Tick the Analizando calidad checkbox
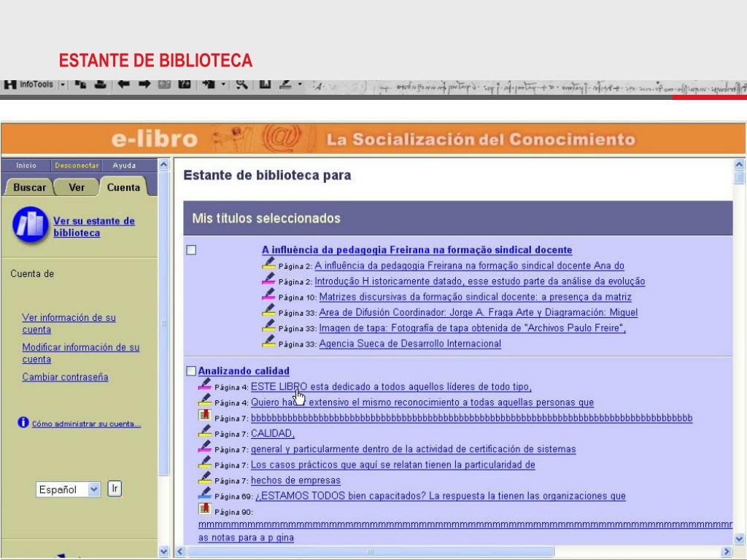The image size is (747, 560). [x=191, y=370]
